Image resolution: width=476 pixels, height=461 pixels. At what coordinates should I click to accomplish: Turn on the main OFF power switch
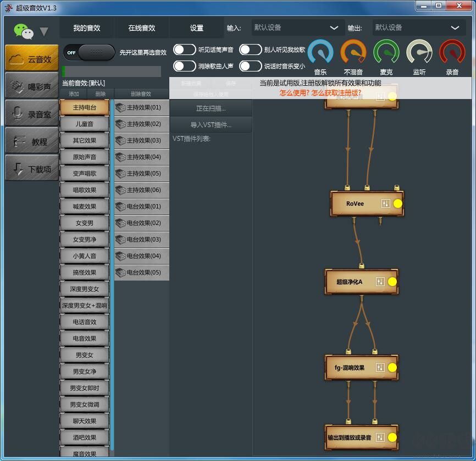pyautogui.click(x=88, y=52)
